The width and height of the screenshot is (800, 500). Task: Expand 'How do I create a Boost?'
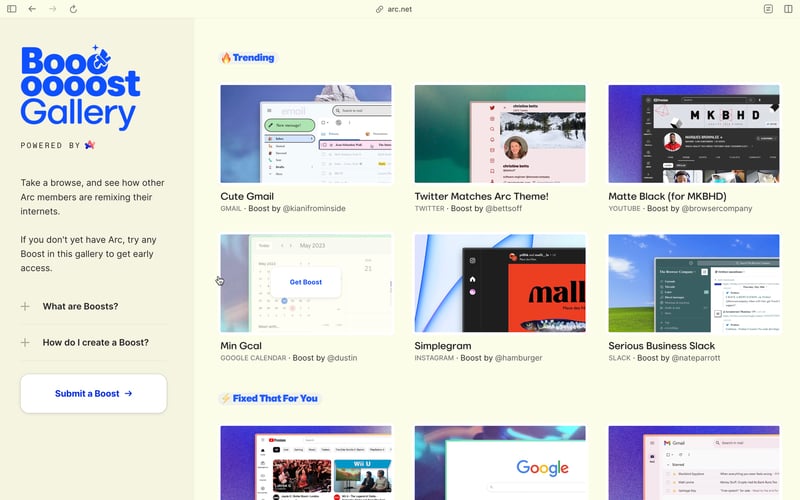click(x=95, y=342)
